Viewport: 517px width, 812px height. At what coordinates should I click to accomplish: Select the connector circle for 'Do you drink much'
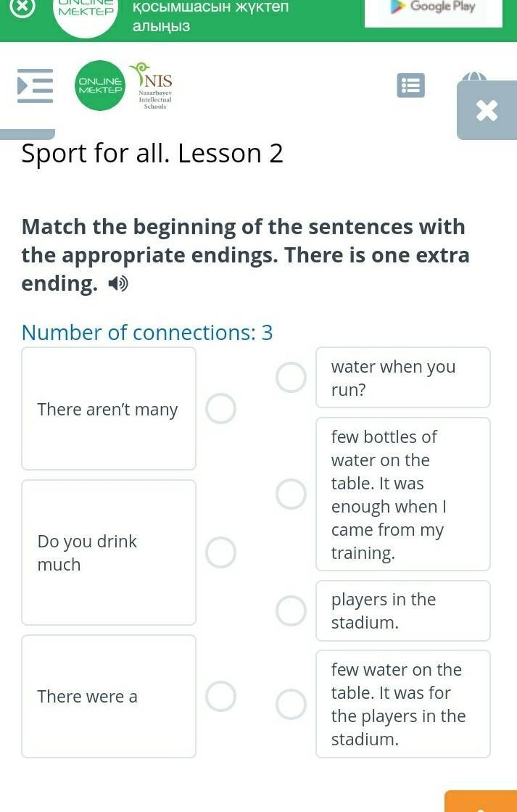pyautogui.click(x=220, y=552)
